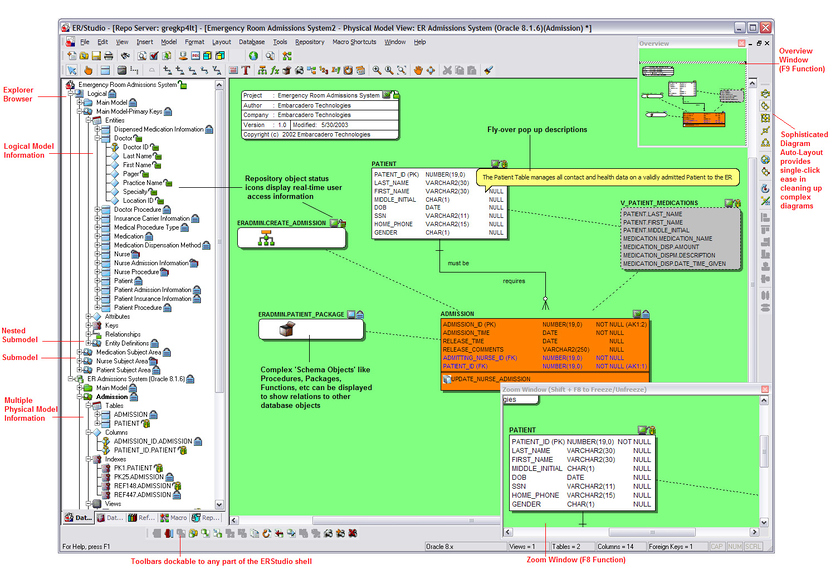Collapse the Doctor entity node
This screenshot has width=840, height=574.
97,138
